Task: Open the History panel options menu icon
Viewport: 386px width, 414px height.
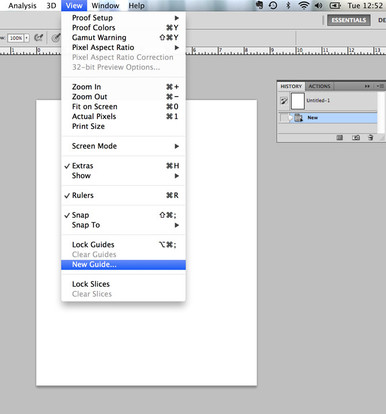Action: pyautogui.click(x=380, y=86)
